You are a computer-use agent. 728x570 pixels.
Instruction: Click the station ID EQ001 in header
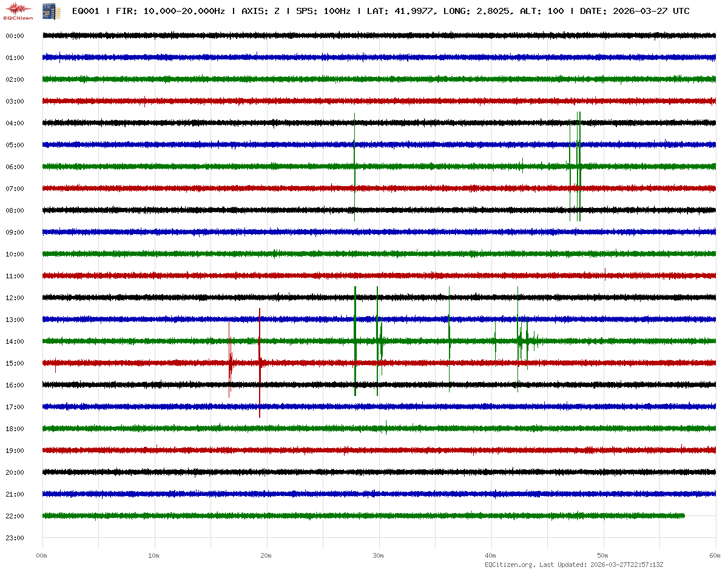[x=86, y=11]
